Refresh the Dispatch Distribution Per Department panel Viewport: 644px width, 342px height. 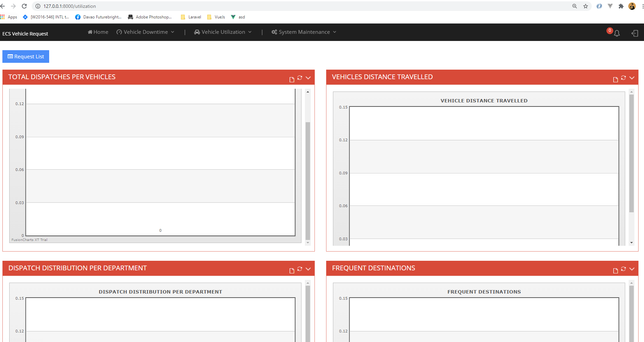pos(300,269)
